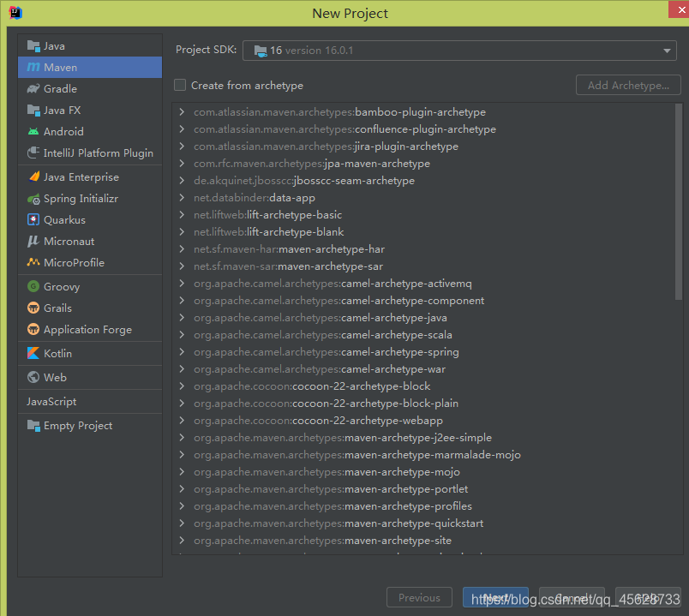This screenshot has height=616, width=689.
Task: Choose Spring Initializr generator
Action: [90, 199]
